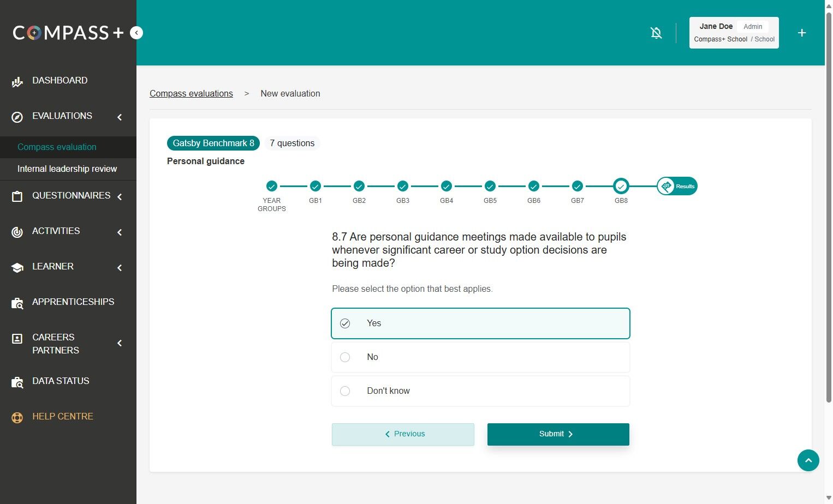Open Compass evaluation submenu item
Viewport: 833px width, 504px height.
point(68,147)
